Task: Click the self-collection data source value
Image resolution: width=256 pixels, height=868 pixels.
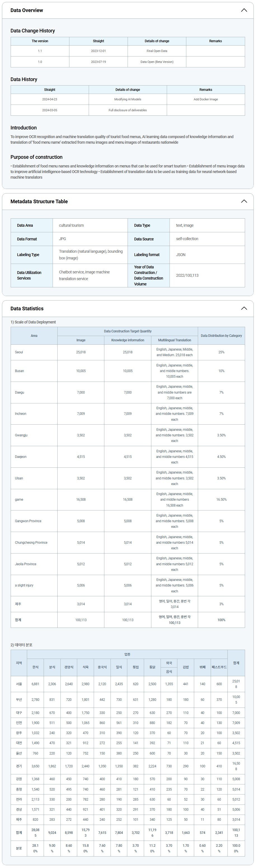Action: coord(187,238)
